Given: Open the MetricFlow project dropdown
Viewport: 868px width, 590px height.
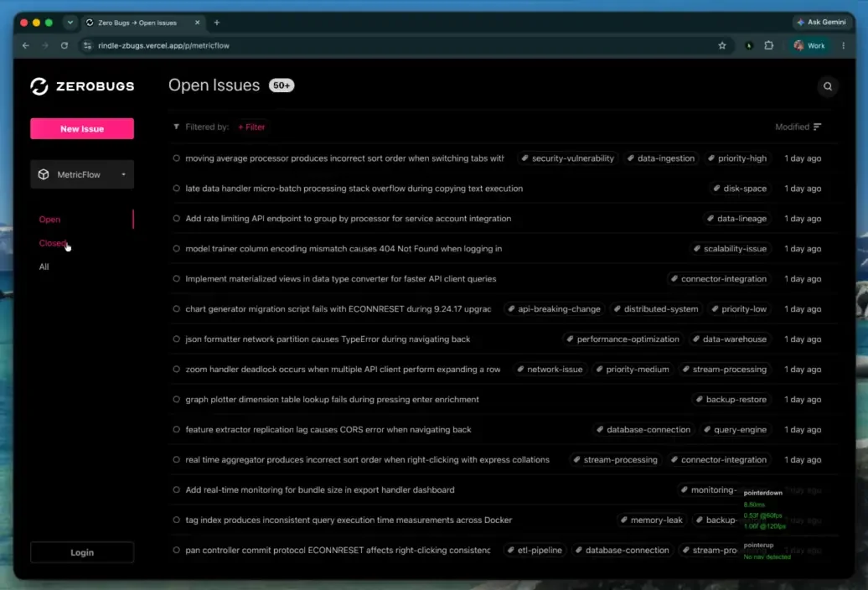Looking at the screenshot, I should pyautogui.click(x=82, y=174).
